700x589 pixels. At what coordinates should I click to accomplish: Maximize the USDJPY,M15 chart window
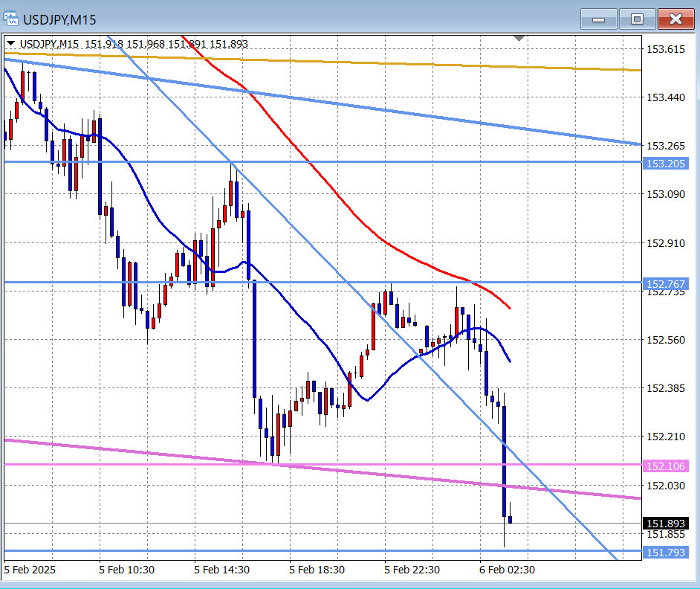(x=637, y=19)
